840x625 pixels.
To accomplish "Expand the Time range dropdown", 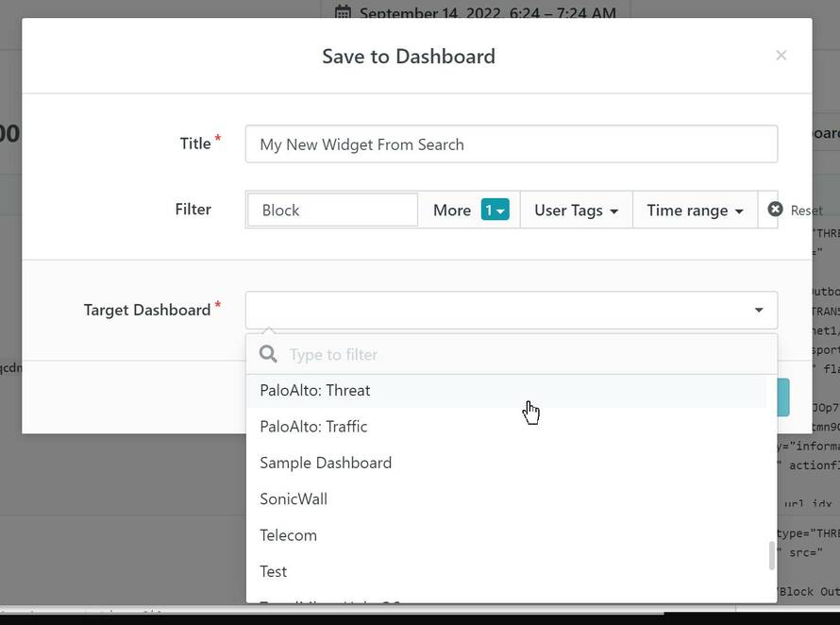I will [695, 210].
